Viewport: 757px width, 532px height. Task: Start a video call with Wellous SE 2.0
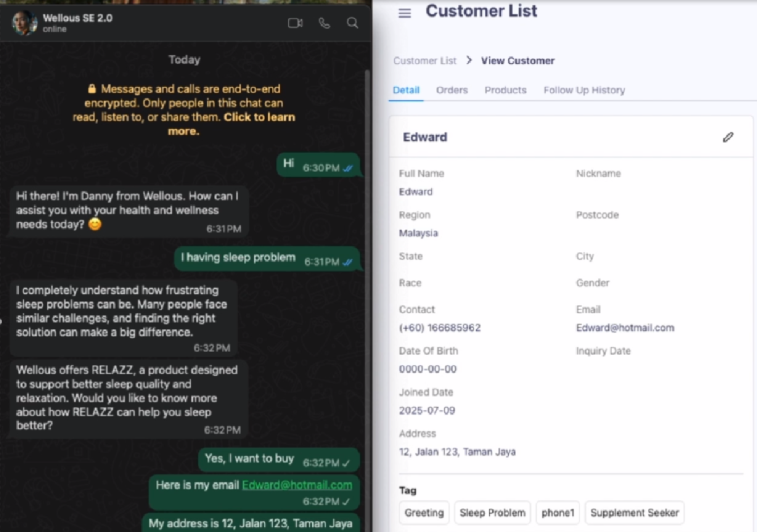click(295, 23)
